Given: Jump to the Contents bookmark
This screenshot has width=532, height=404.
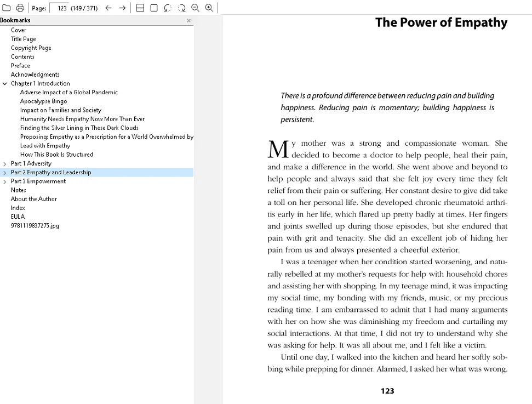Looking at the screenshot, I should [x=22, y=57].
